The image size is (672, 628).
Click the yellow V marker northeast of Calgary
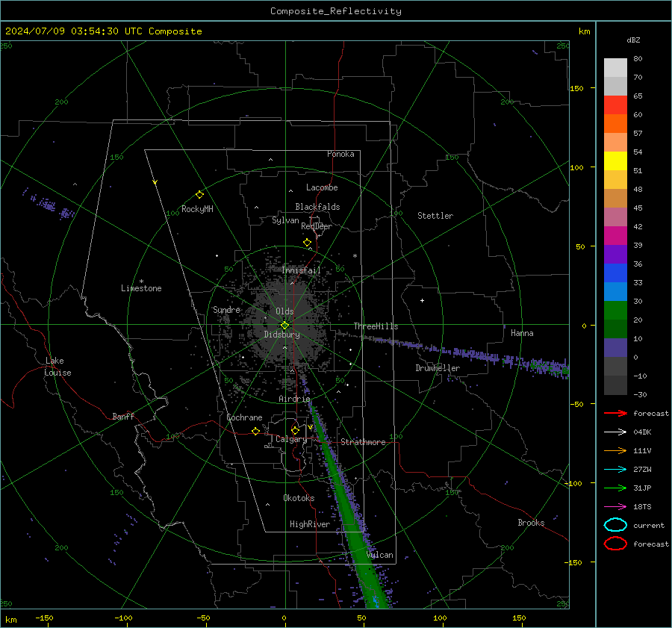point(311,427)
